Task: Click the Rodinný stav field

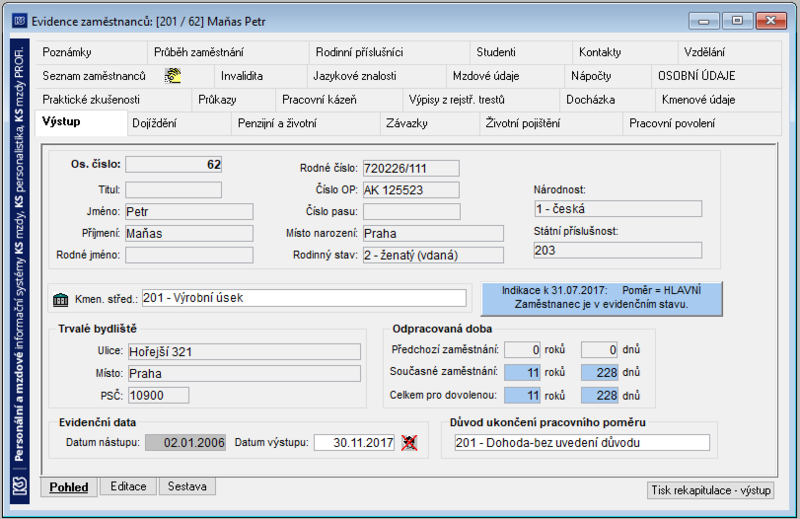Action: (433, 255)
